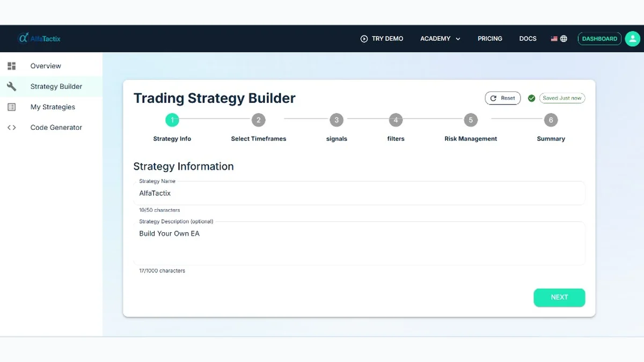Open My Strategies in the sidebar

[52, 107]
